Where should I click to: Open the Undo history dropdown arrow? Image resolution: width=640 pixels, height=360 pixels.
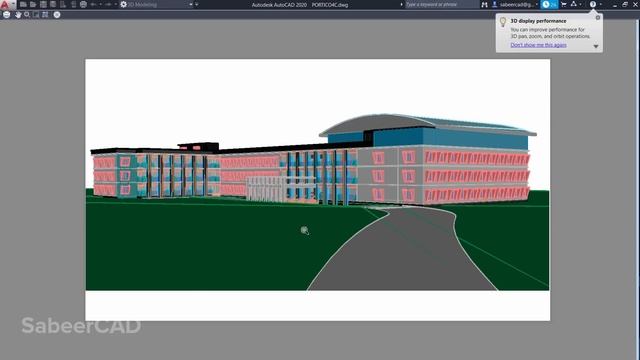click(100, 4)
